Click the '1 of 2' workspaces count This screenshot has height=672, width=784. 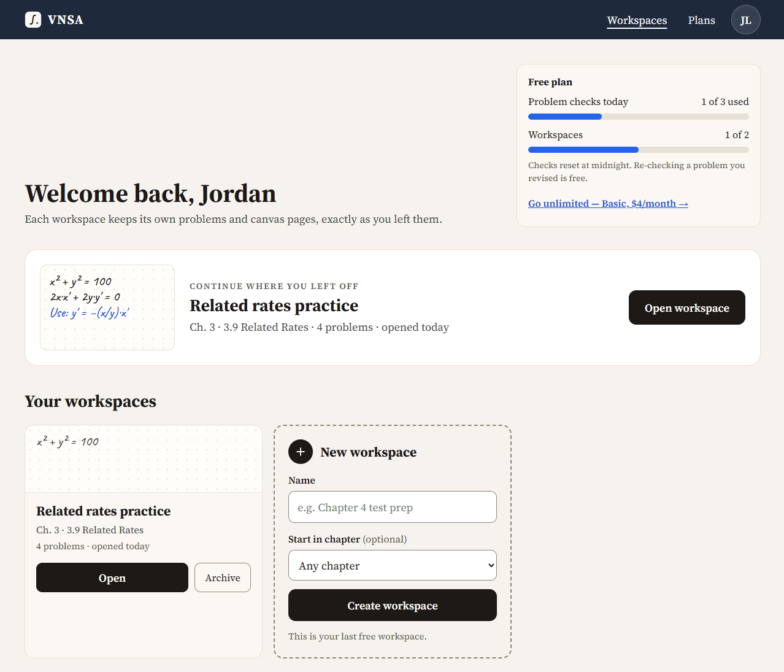click(x=737, y=135)
